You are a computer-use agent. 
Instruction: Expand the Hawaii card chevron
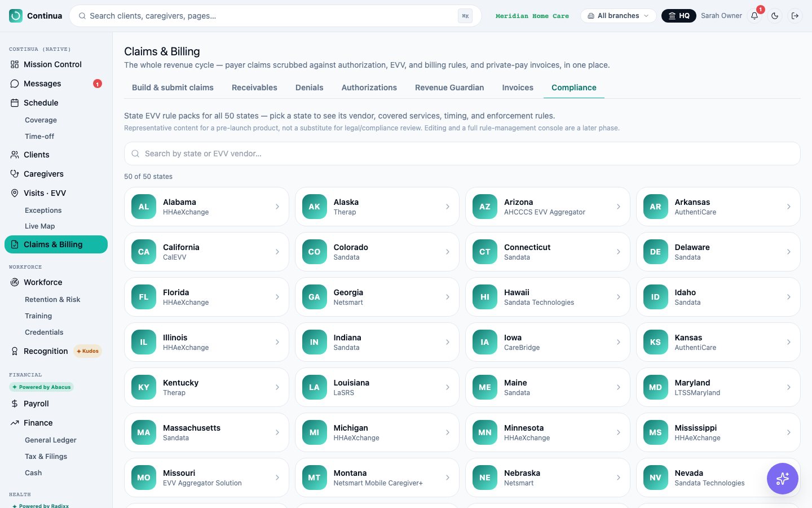pyautogui.click(x=618, y=297)
